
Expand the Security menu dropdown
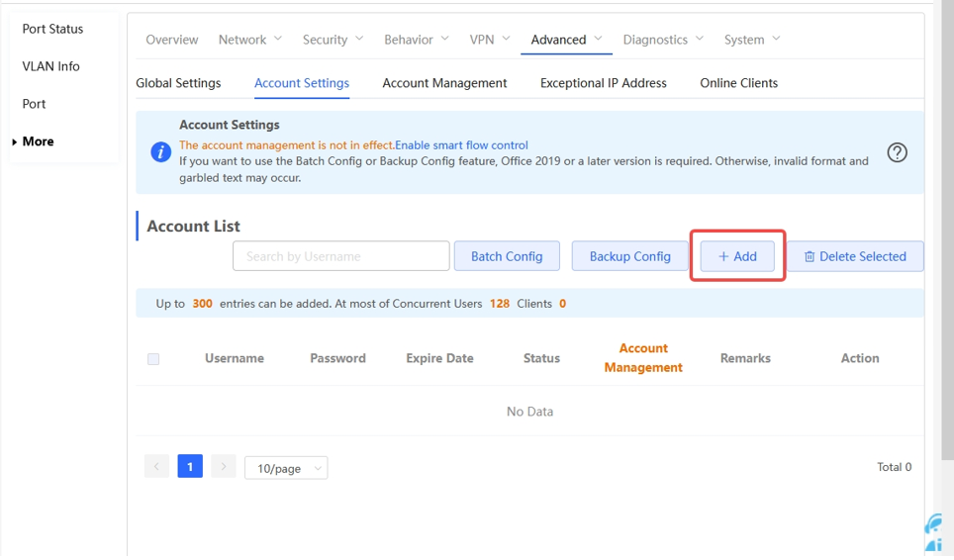point(333,40)
